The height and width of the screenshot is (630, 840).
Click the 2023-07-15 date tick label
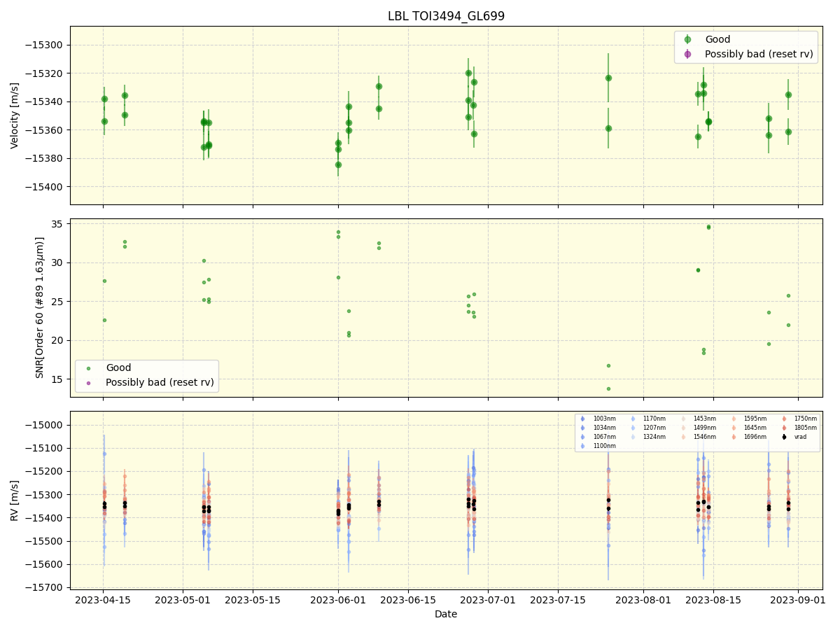coord(558,600)
